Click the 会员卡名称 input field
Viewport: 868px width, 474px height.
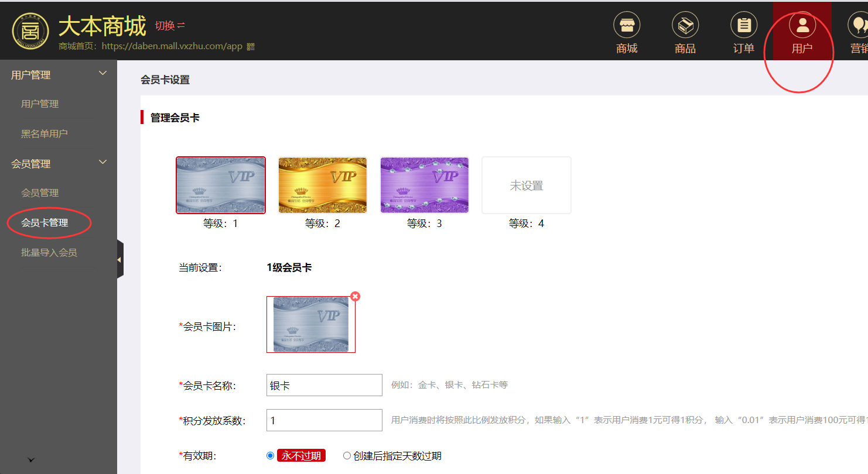tap(324, 385)
